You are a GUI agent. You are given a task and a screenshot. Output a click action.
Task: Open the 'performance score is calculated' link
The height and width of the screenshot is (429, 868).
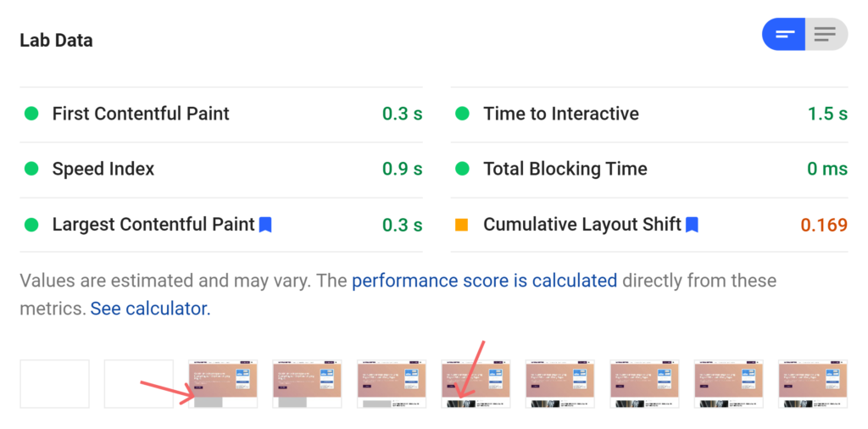point(484,281)
